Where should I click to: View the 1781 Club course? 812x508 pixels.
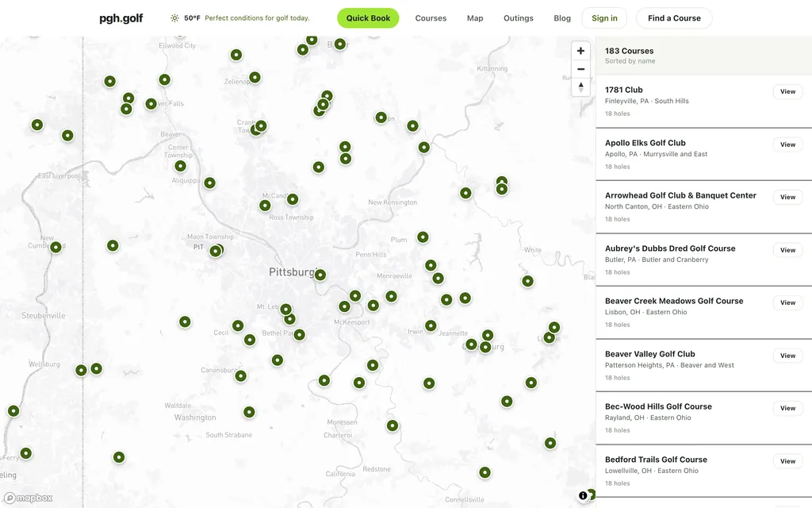(787, 92)
